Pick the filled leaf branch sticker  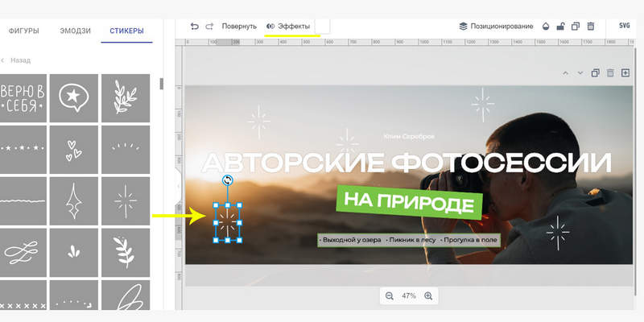pyautogui.click(x=126, y=253)
